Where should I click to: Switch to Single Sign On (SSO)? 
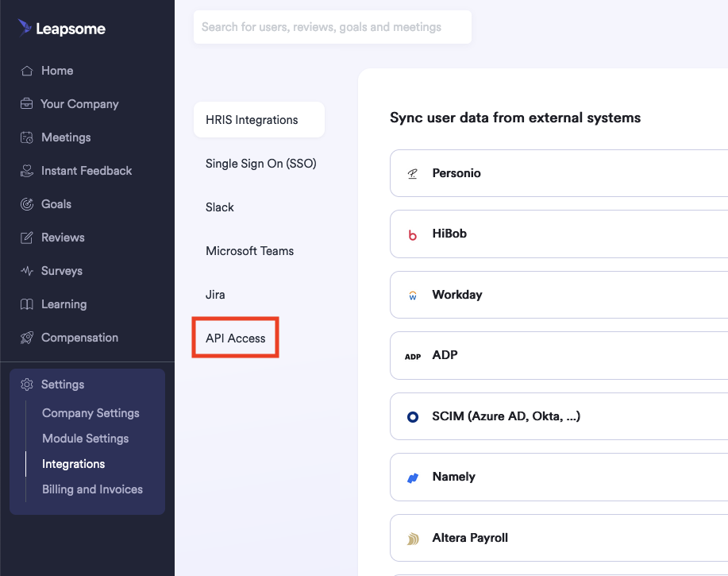tap(259, 163)
